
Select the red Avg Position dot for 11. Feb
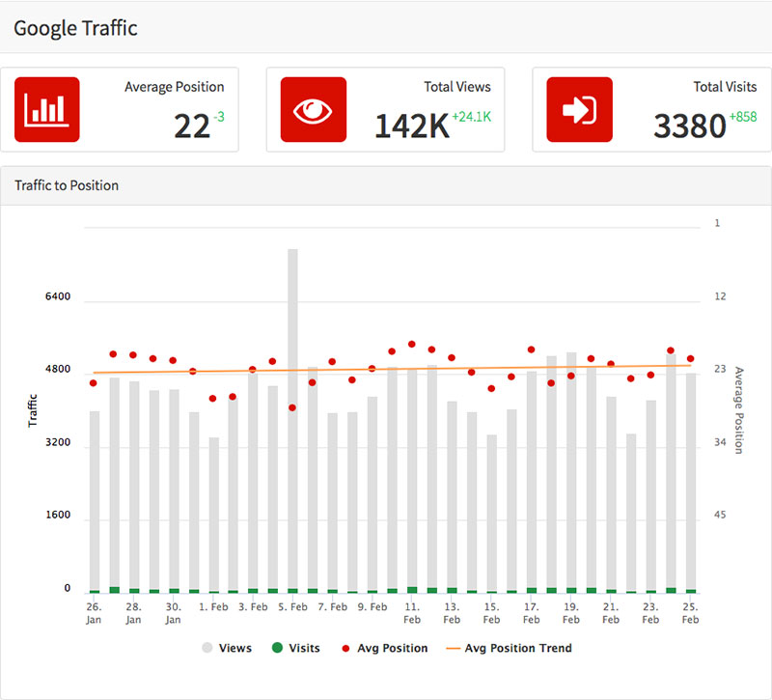point(412,345)
